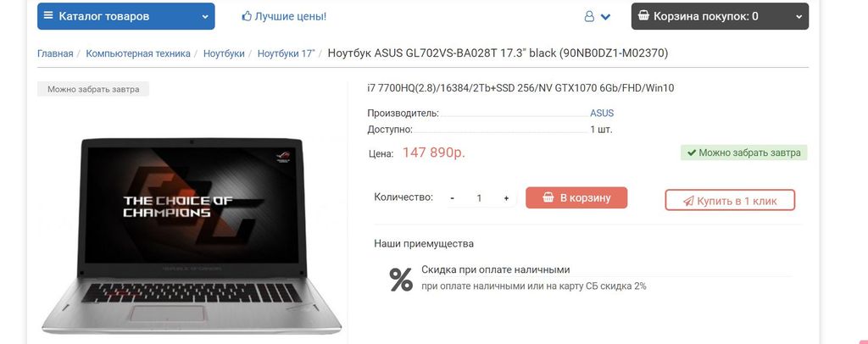The height and width of the screenshot is (344, 868).
Task: Open Ноутбуки 17" breadcrumb
Action: (x=287, y=53)
